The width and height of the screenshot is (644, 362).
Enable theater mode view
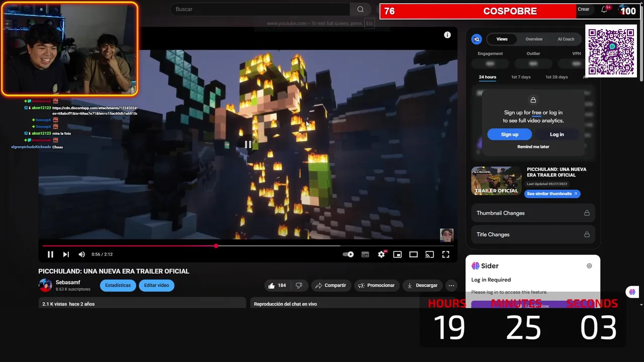pos(414,254)
